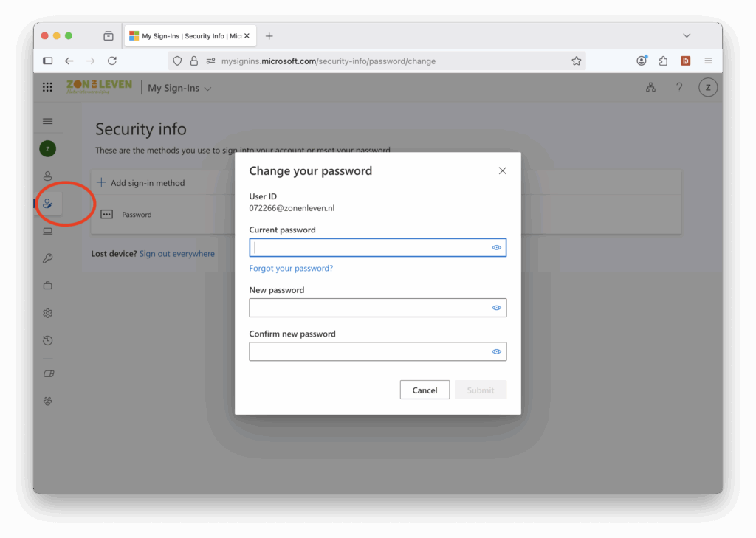This screenshot has height=538, width=756.
Task: Reveal the Current password with eye icon
Action: (496, 248)
